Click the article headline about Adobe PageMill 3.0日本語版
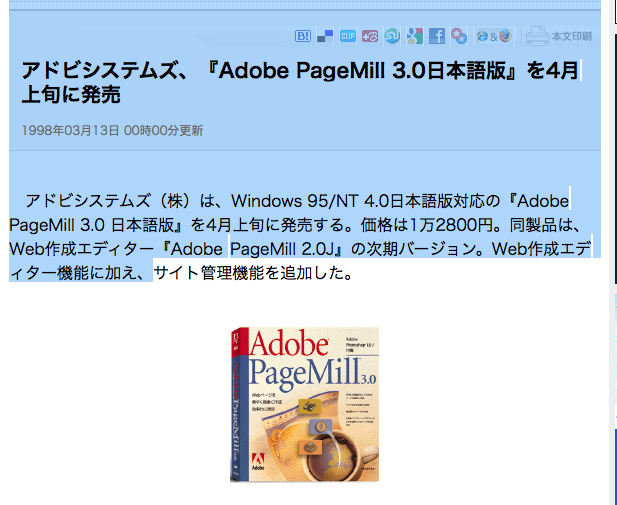 (x=300, y=71)
